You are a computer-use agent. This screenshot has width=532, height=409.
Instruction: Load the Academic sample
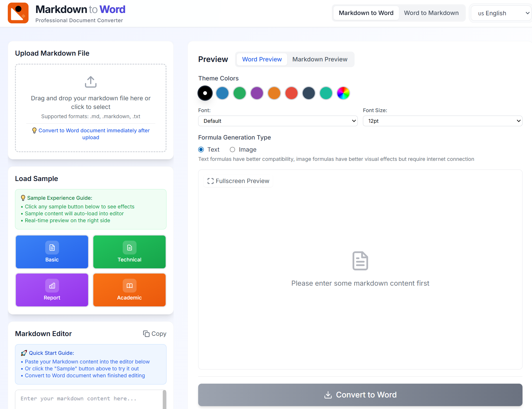coord(130,290)
